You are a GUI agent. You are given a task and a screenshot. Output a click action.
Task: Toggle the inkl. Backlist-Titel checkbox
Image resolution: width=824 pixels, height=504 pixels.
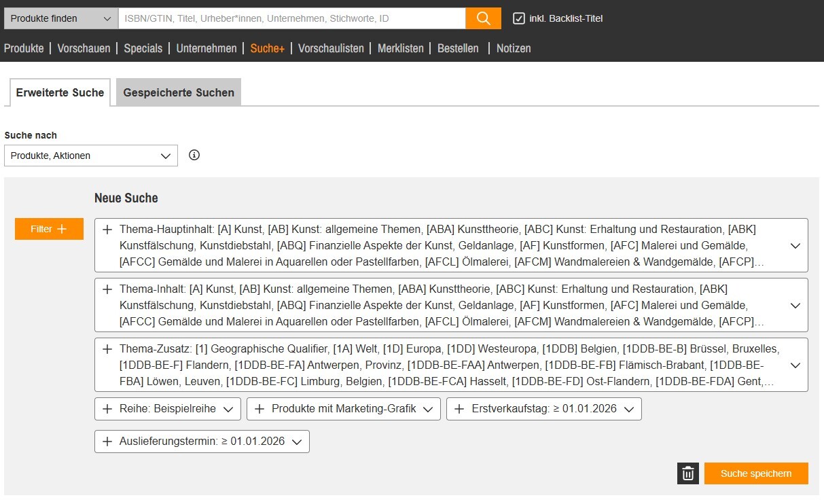pyautogui.click(x=519, y=18)
